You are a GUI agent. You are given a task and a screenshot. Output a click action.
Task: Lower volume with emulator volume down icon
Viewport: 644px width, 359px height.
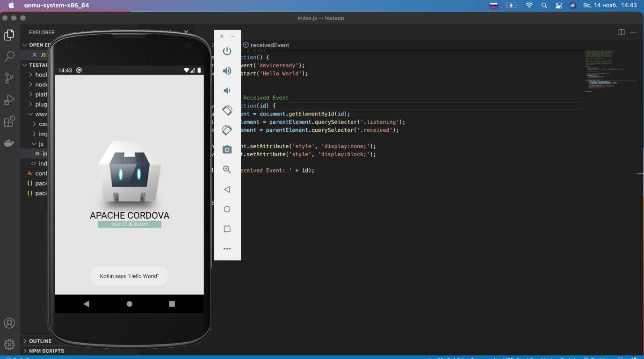click(227, 91)
